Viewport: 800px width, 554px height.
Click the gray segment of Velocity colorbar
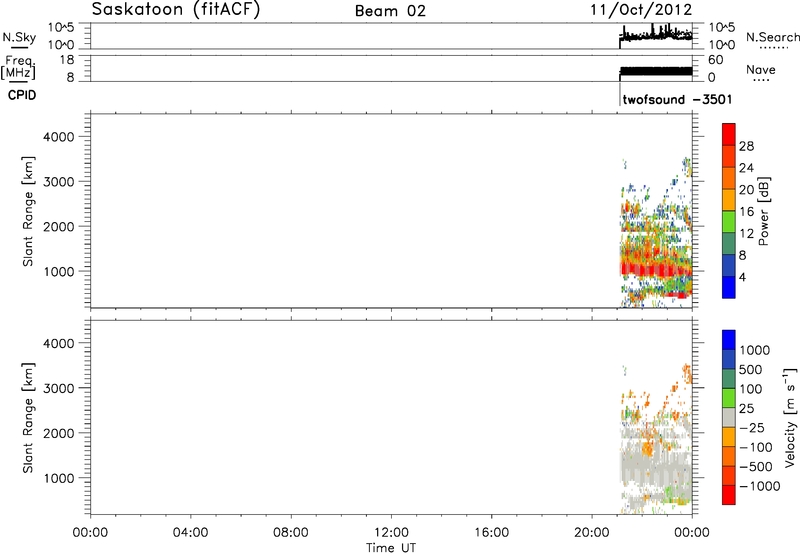tap(729, 418)
